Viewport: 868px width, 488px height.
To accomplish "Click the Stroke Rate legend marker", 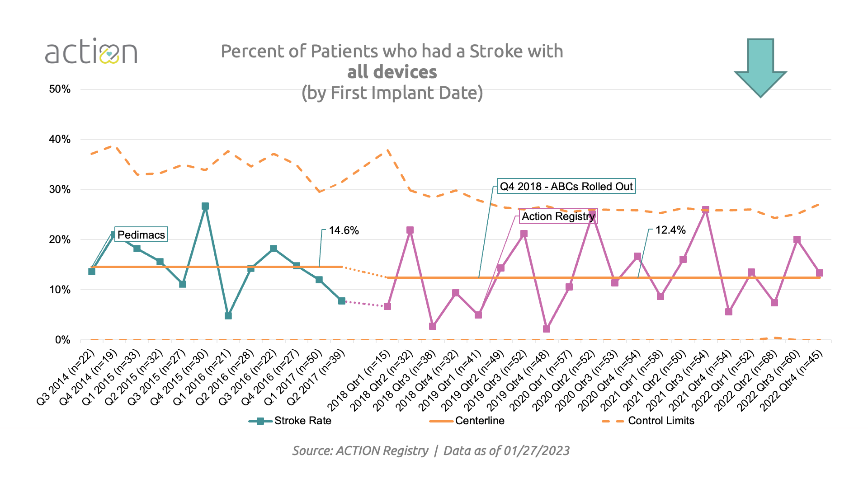I will (x=260, y=421).
